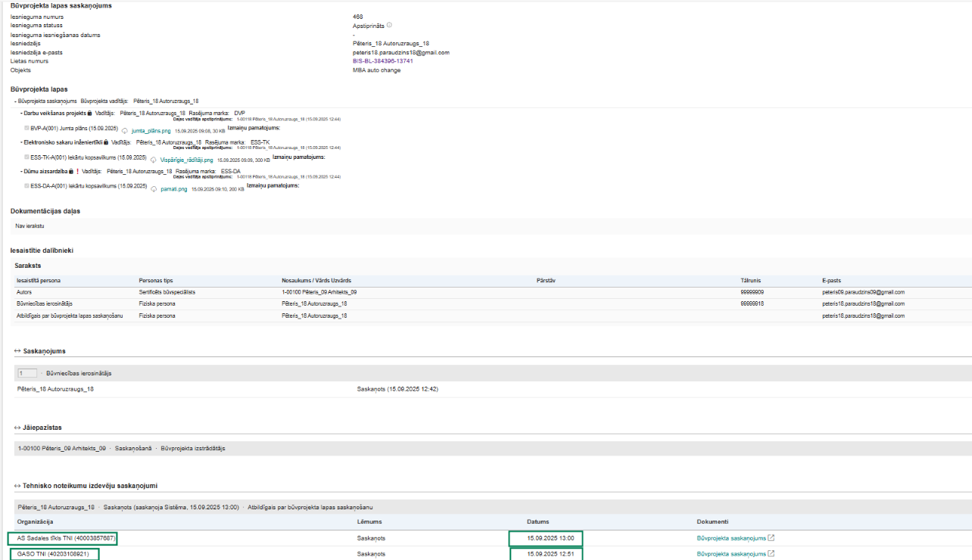
Task: Tick the BVP-A(001) Jumta plāns checkbox
Action: tap(27, 129)
